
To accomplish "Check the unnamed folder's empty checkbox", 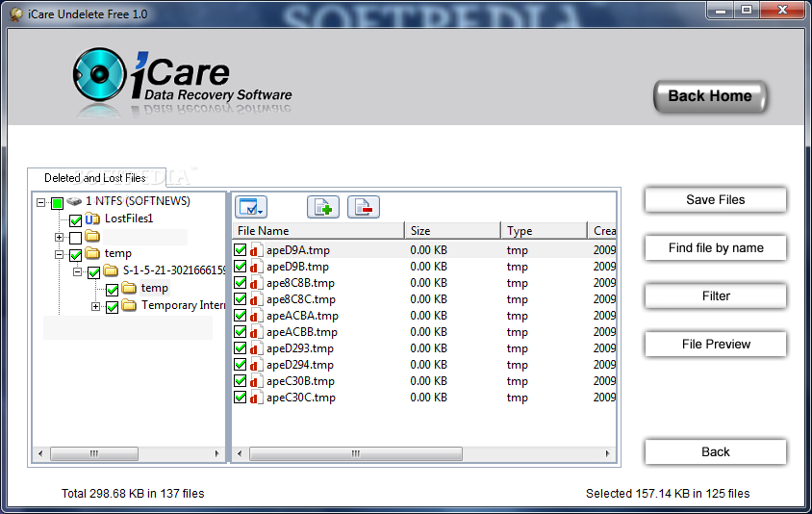I will pyautogui.click(x=76, y=238).
